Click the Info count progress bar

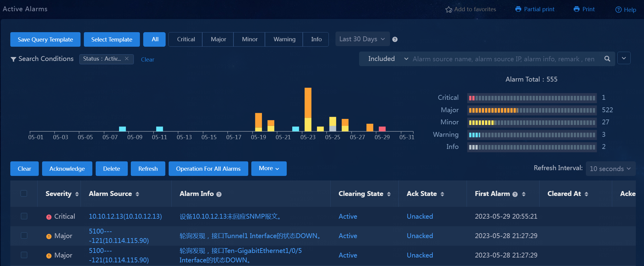tap(532, 147)
